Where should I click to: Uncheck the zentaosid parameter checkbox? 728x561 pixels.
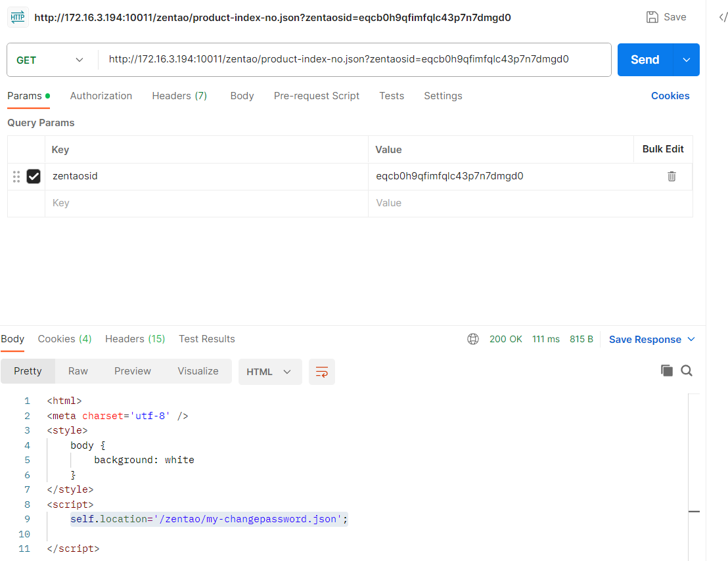click(x=34, y=176)
